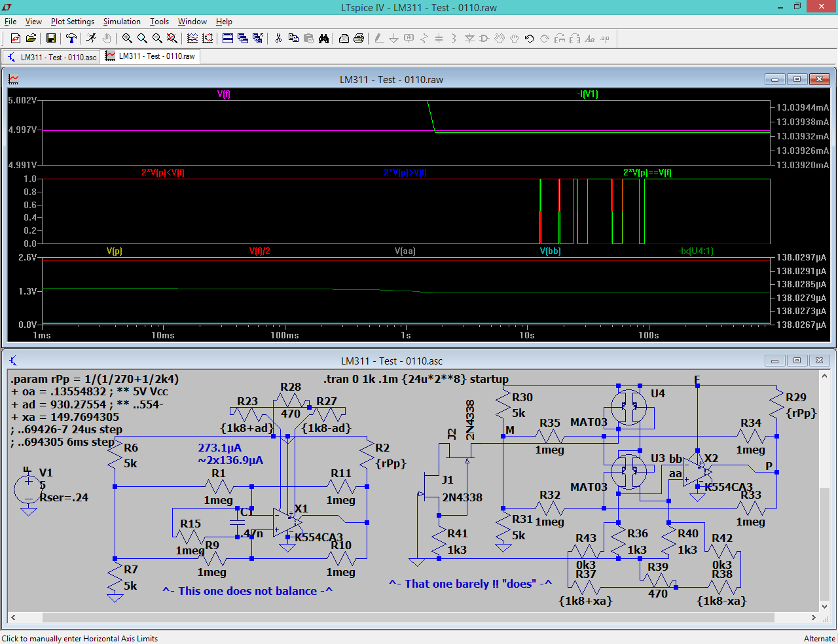Click the schematic scroll-left arrow
The width and height of the screenshot is (838, 644).
[x=13, y=617]
